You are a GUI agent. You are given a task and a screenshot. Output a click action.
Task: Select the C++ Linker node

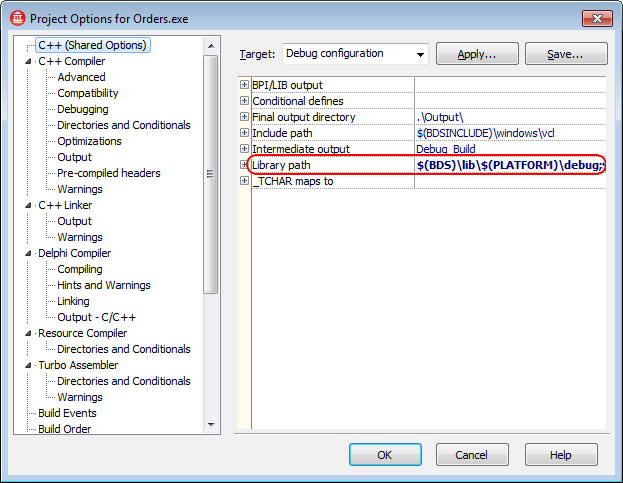(65, 205)
